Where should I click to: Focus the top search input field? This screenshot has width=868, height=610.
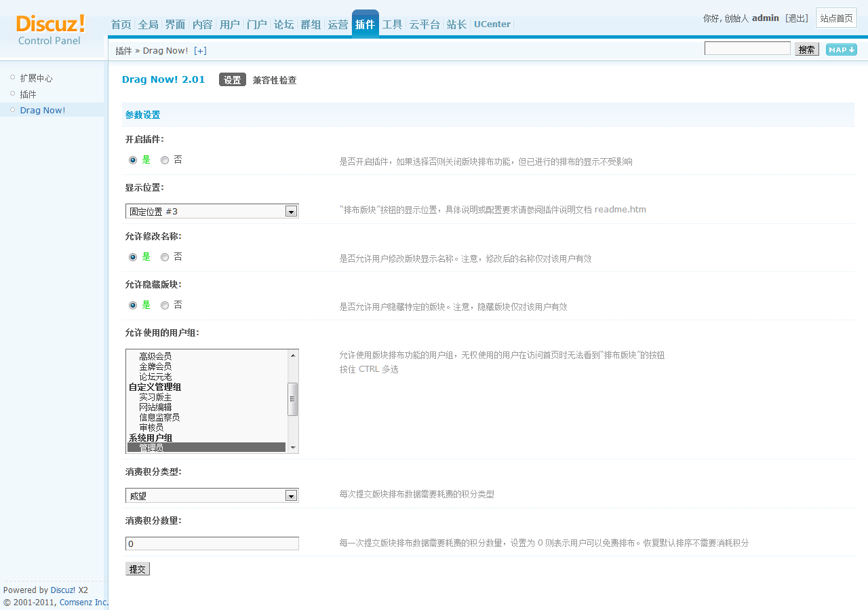pos(747,49)
